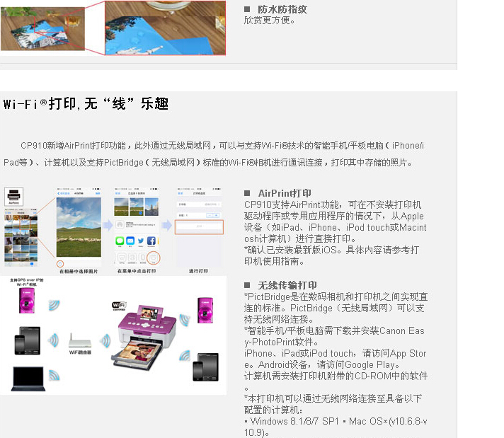Click the AirPrint打印 heading
504x438 pixels.
(285, 193)
